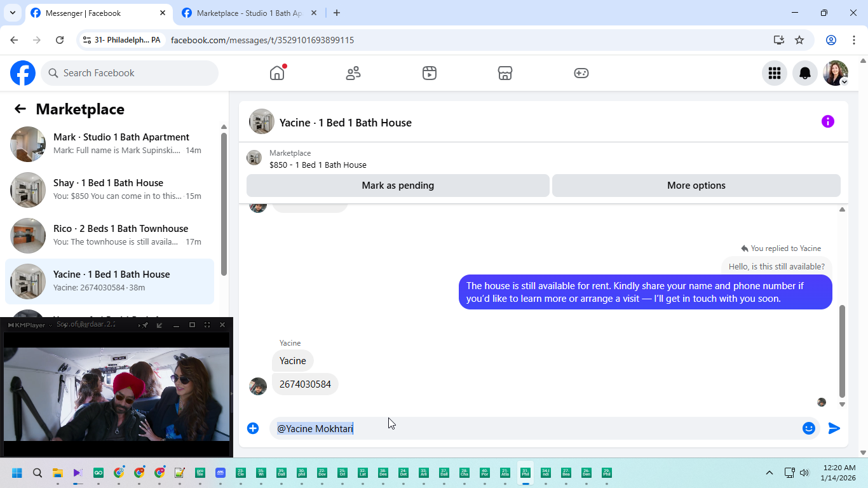Click 'Hello, is this still available?' quoted reply
Image resolution: width=868 pixels, height=488 pixels.
(x=776, y=266)
